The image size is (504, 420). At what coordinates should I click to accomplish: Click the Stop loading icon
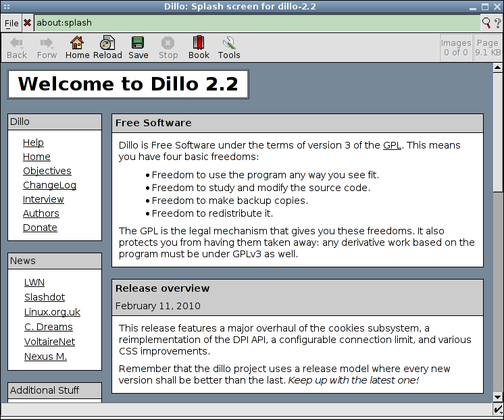(x=168, y=43)
